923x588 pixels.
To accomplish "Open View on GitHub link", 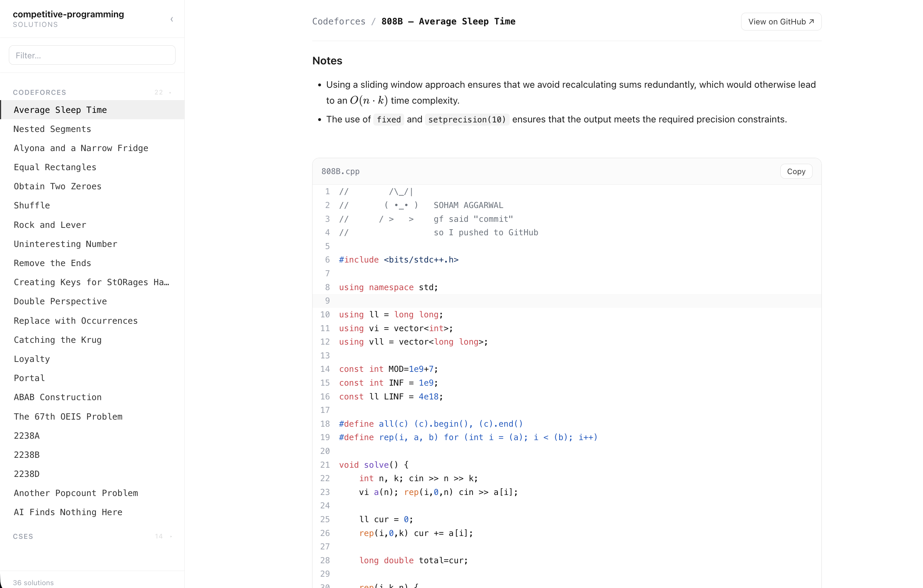I will click(781, 22).
